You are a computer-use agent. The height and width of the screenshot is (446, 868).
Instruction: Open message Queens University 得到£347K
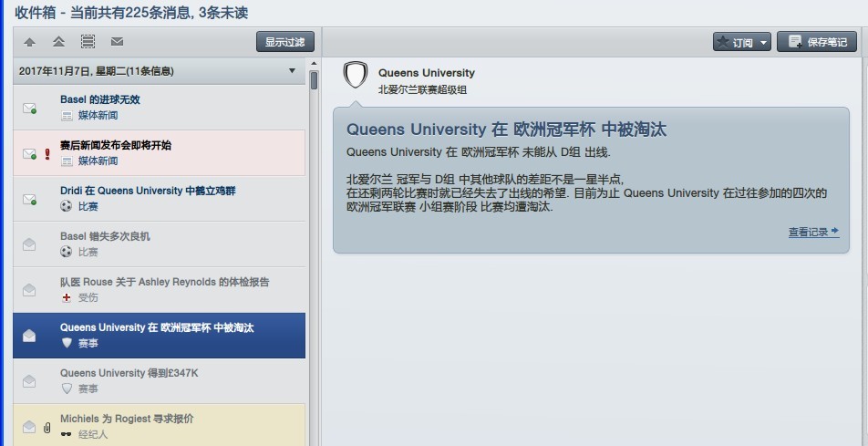point(159,380)
